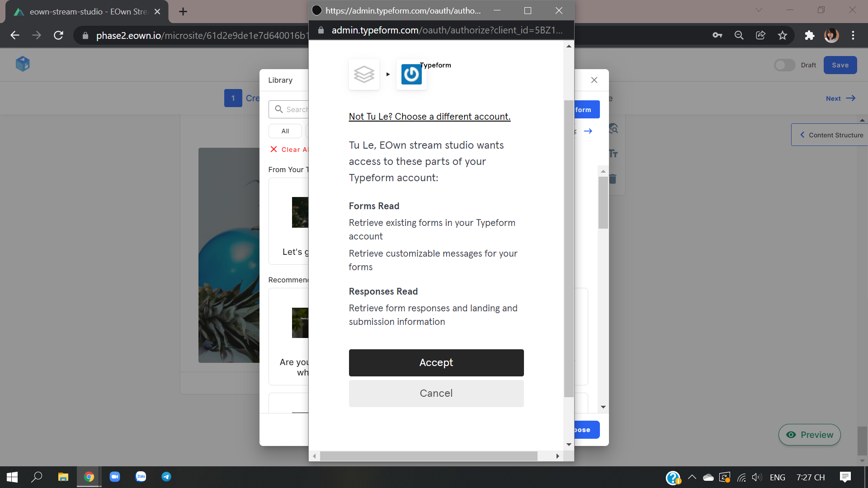Close the eown-stream-studio tab
This screenshot has width=868, height=488.
[157, 12]
